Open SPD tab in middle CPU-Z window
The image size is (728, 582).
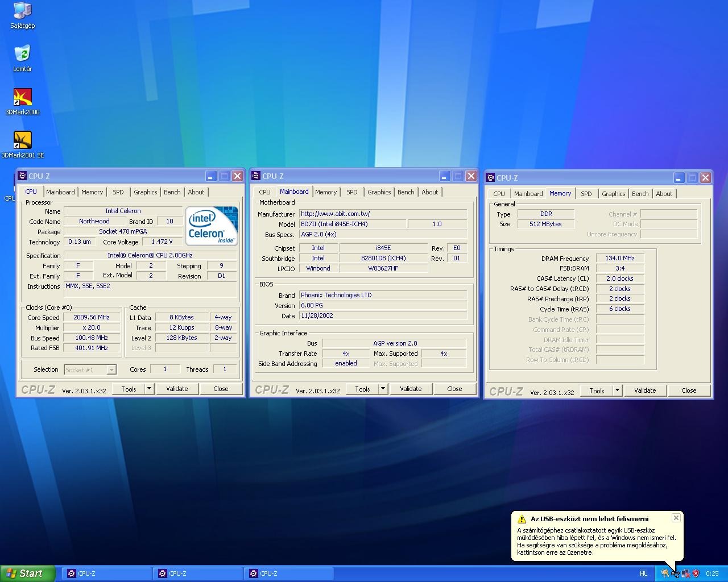point(352,192)
